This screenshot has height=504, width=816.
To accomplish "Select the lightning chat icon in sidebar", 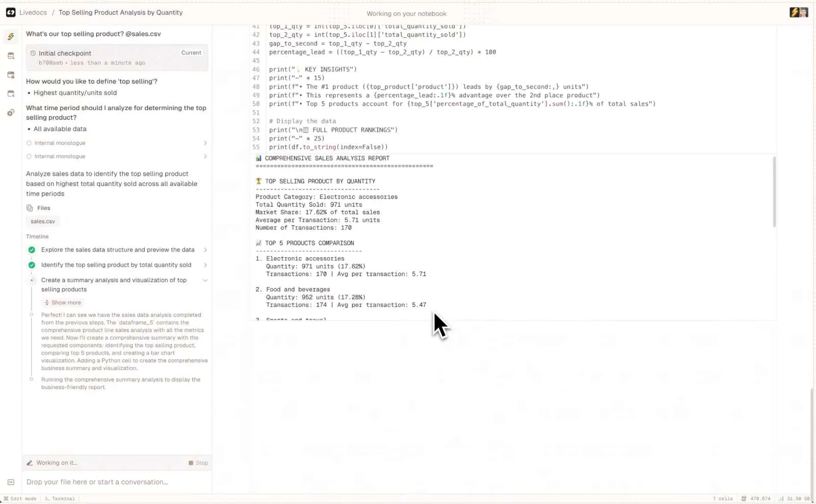I will coord(11,36).
